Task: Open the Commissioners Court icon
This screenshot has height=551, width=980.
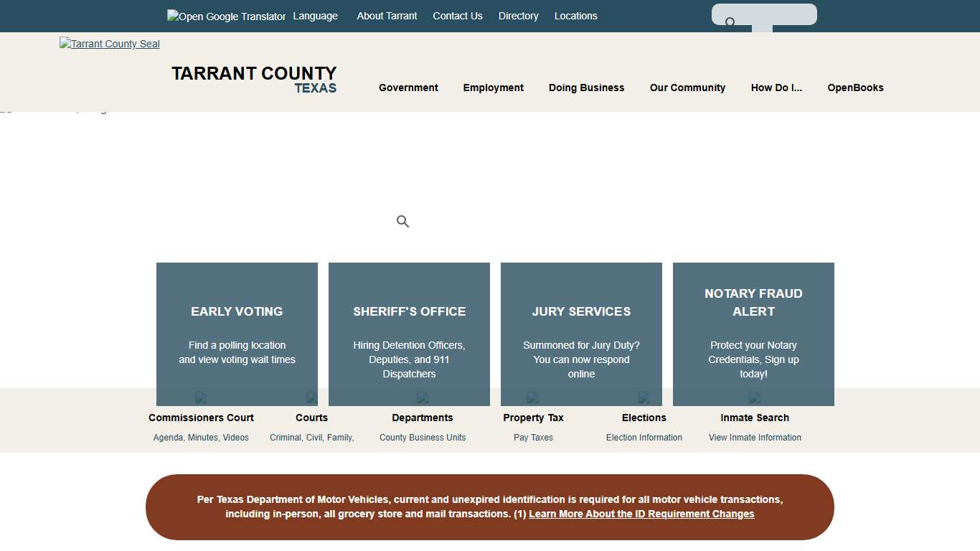Action: point(201,398)
